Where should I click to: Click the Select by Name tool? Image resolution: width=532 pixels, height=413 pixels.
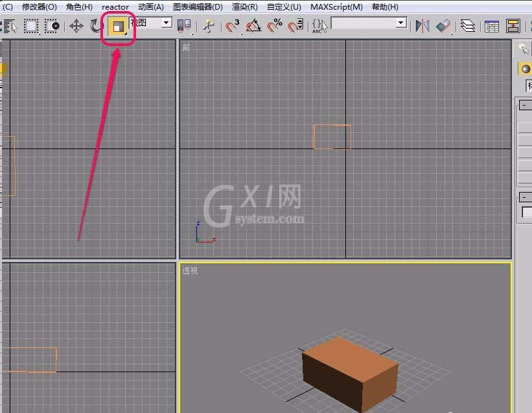(x=10, y=26)
